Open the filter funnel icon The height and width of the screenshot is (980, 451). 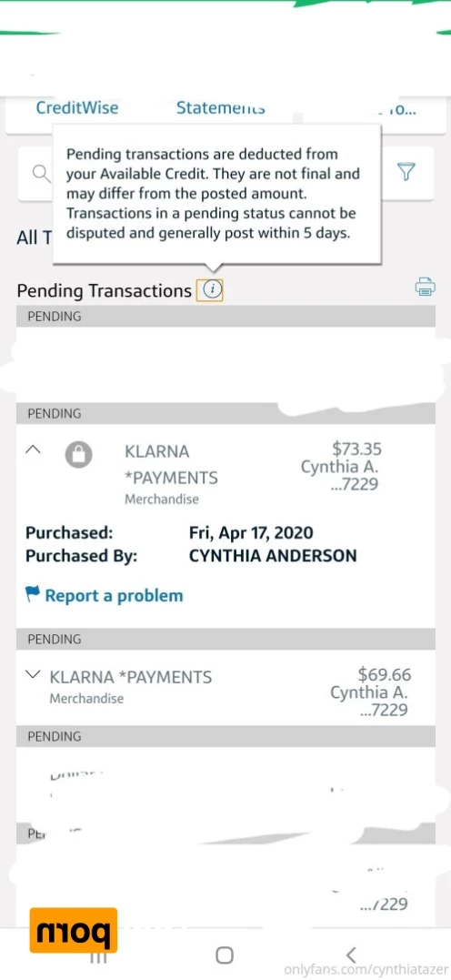[x=406, y=171]
